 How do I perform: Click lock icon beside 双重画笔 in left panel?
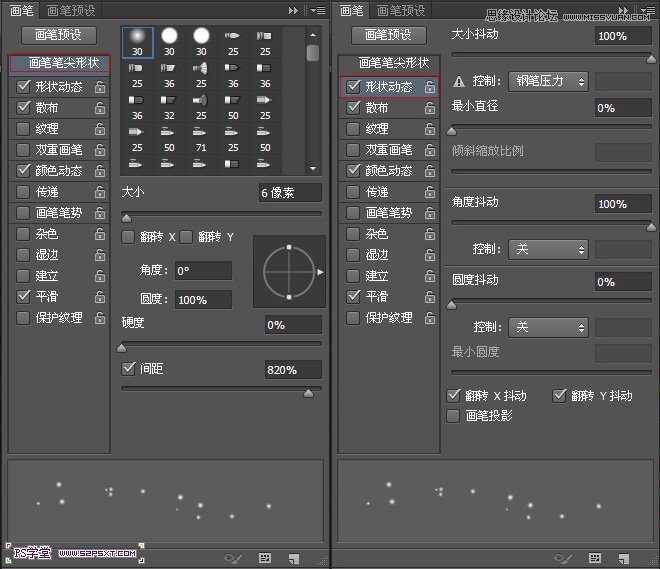[x=100, y=150]
